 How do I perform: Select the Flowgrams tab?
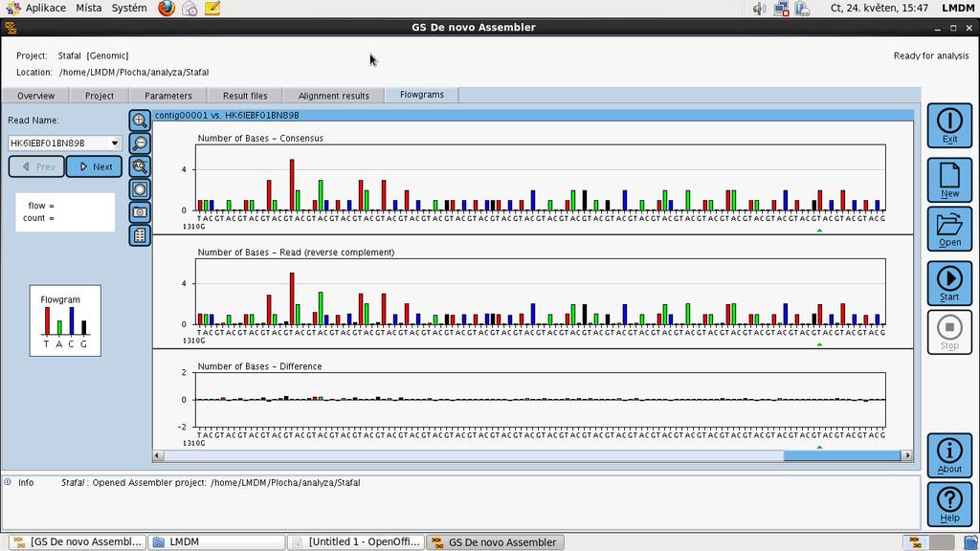[422, 95]
